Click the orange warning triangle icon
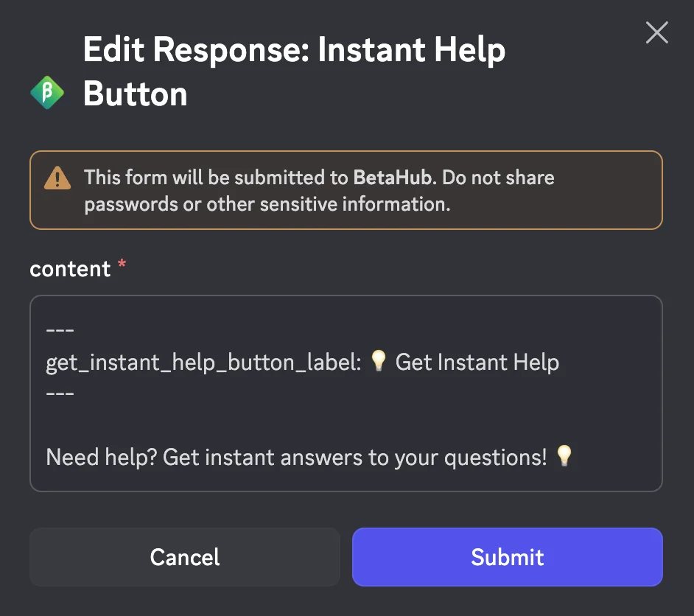 tap(57, 178)
